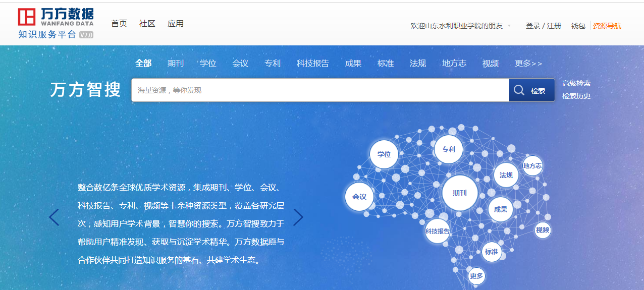644x290 pixels.
Task: Switch to the 法规 search tab
Action: click(418, 63)
